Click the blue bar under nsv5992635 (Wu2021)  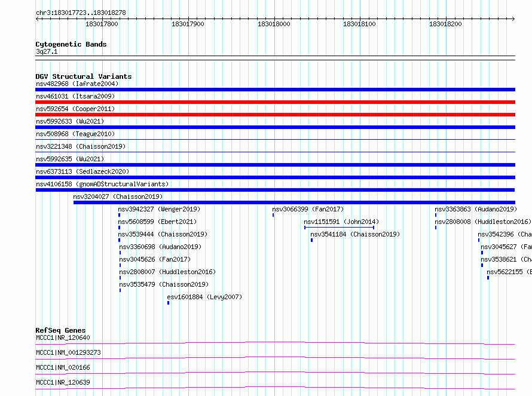[275, 165]
